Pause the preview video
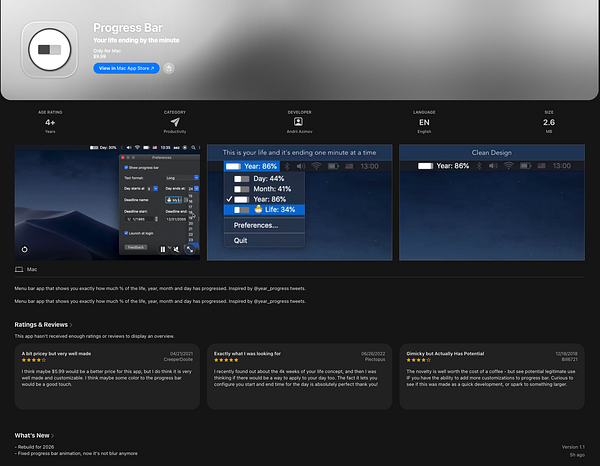600x466 pixels. [163, 249]
